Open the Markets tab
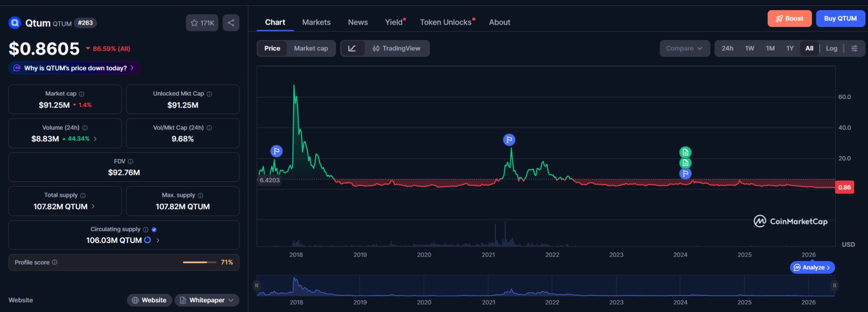The width and height of the screenshot is (868, 312). tap(316, 22)
